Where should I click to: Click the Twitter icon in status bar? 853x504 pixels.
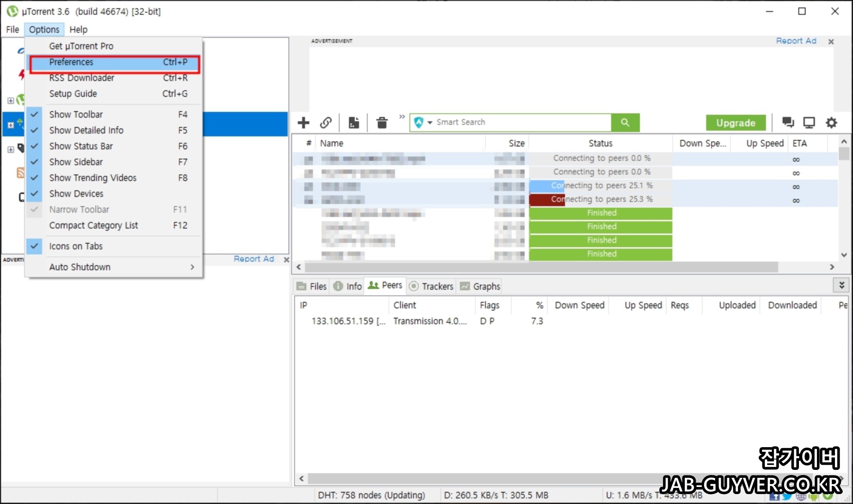point(787,496)
